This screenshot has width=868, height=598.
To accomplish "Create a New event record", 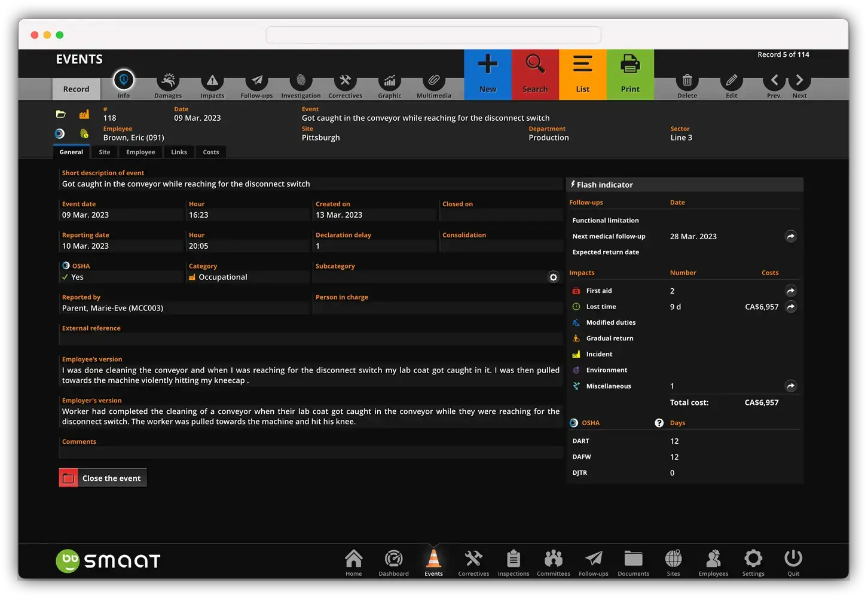I will point(488,75).
